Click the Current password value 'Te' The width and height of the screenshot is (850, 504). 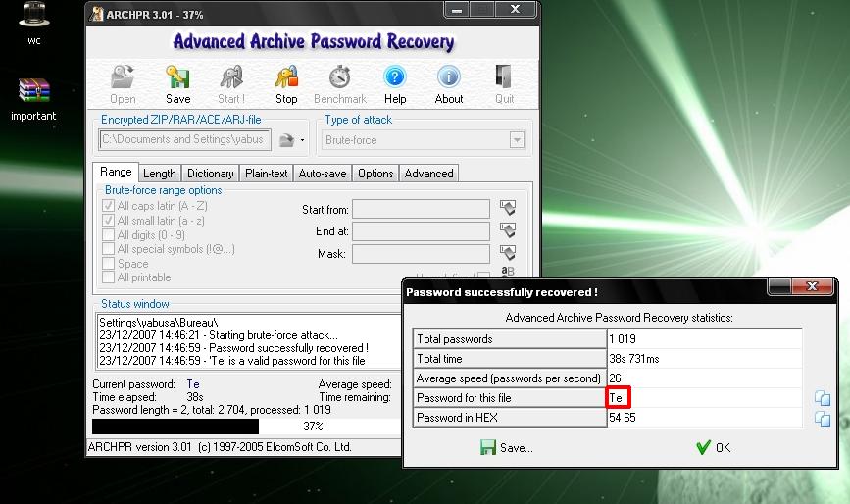tap(193, 384)
